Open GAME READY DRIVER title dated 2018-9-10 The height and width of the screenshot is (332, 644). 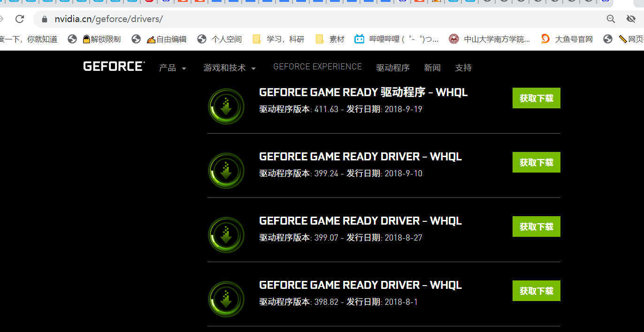click(x=360, y=157)
